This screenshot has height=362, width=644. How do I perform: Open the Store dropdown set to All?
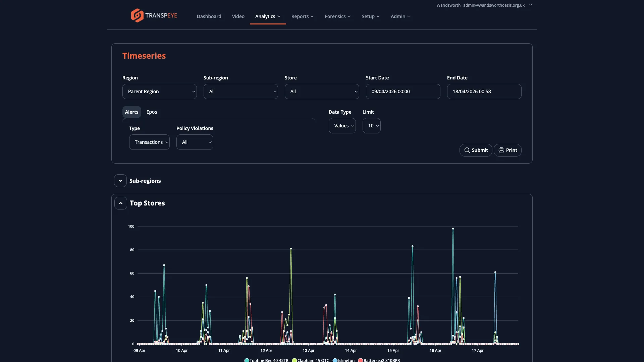pos(322,91)
